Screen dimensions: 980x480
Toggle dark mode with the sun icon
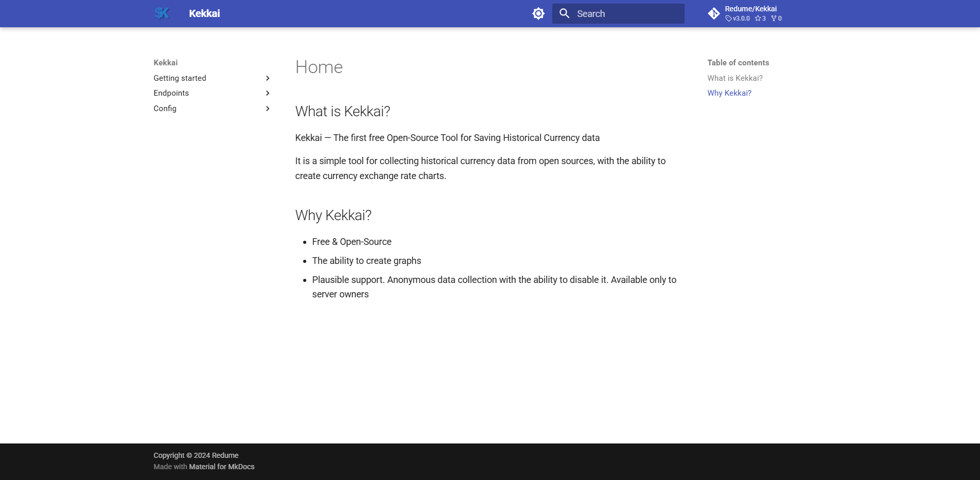[x=538, y=13]
